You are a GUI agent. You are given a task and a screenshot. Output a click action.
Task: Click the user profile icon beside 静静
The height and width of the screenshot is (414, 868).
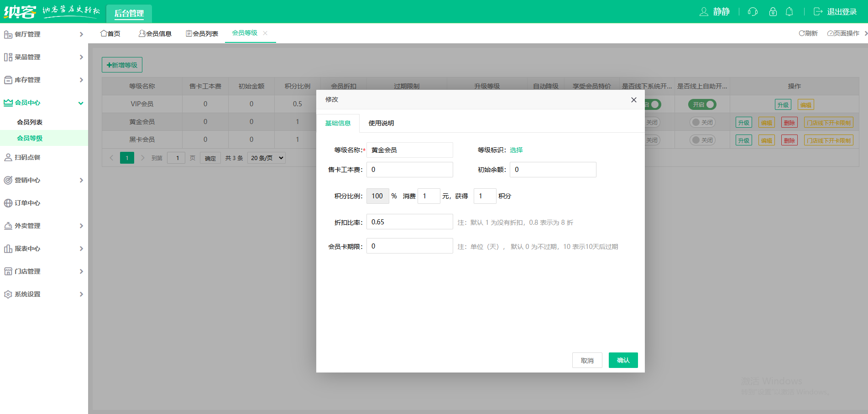click(x=704, y=12)
